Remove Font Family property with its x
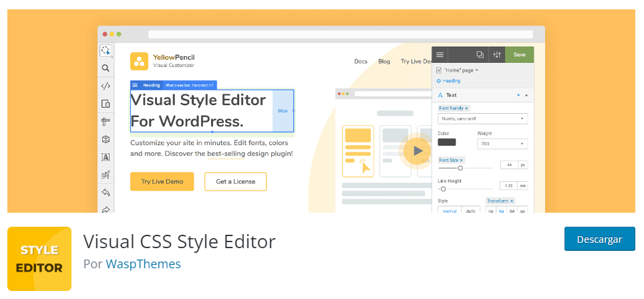 coord(466,108)
